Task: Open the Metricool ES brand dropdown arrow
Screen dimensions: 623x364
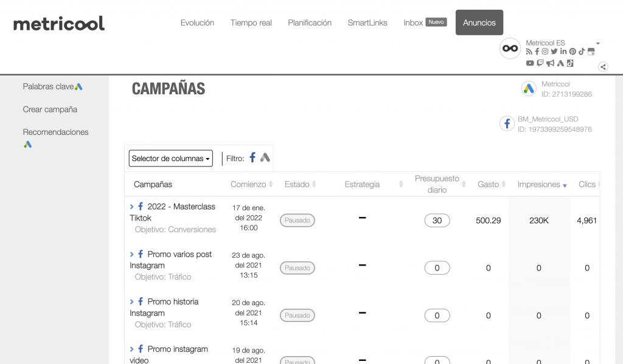Action: tap(598, 43)
